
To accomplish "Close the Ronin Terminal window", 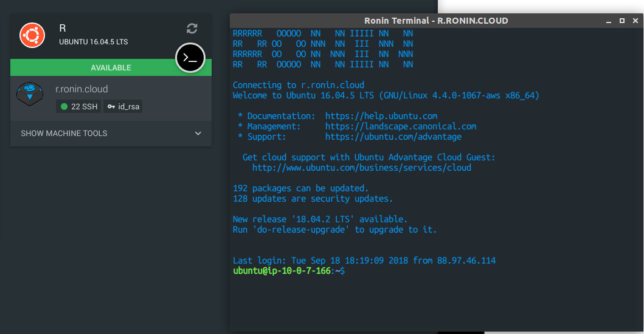I will pos(635,21).
